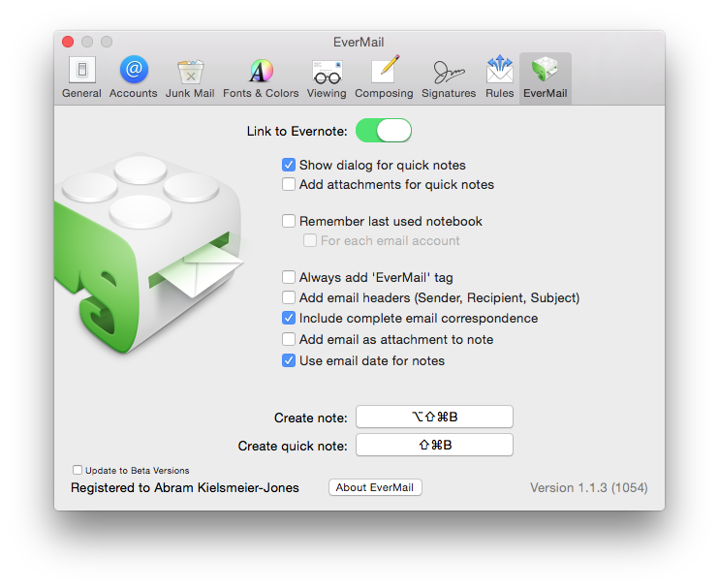Enable Add email headers option

[x=289, y=298]
